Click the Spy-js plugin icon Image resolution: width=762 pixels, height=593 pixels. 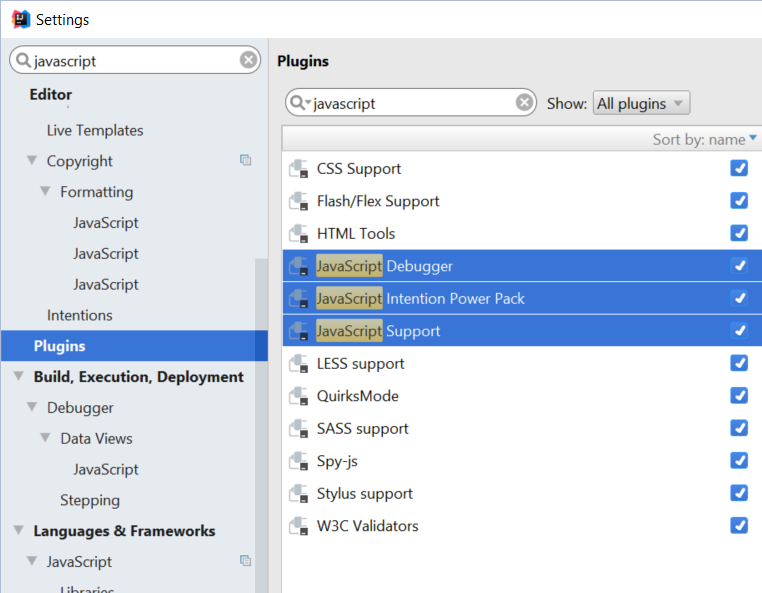tap(298, 461)
